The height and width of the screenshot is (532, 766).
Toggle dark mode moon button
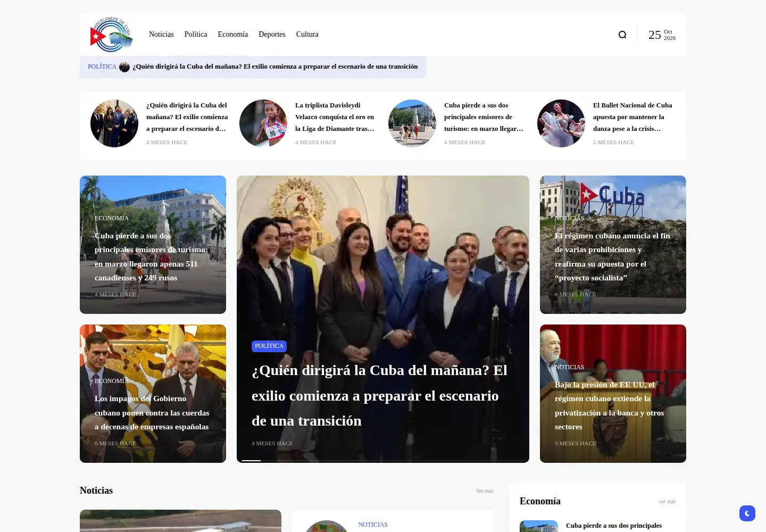(747, 513)
